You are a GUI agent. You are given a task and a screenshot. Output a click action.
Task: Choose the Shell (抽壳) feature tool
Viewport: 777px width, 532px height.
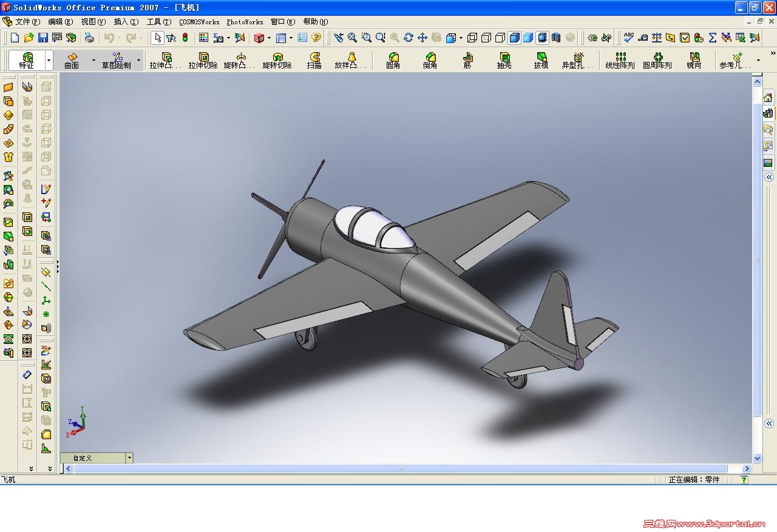click(504, 60)
